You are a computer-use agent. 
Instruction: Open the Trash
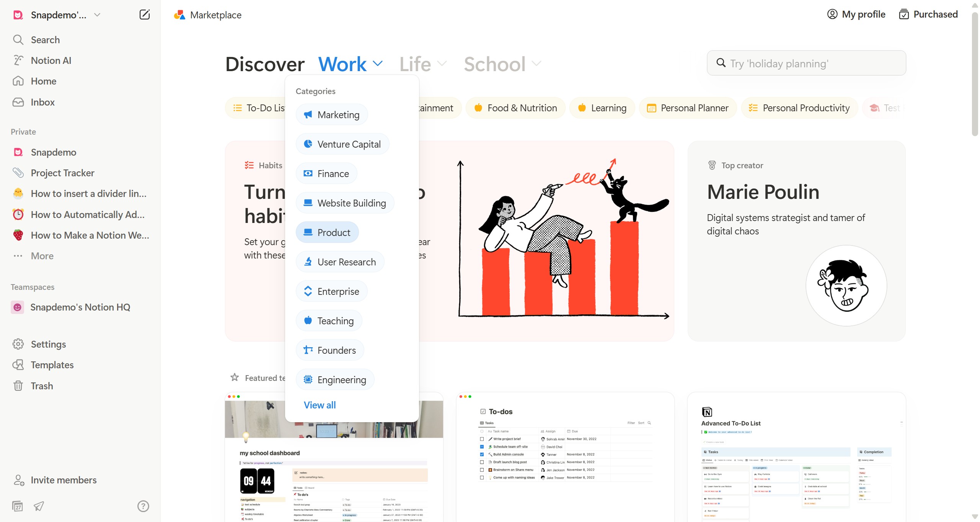pyautogui.click(x=80, y=386)
